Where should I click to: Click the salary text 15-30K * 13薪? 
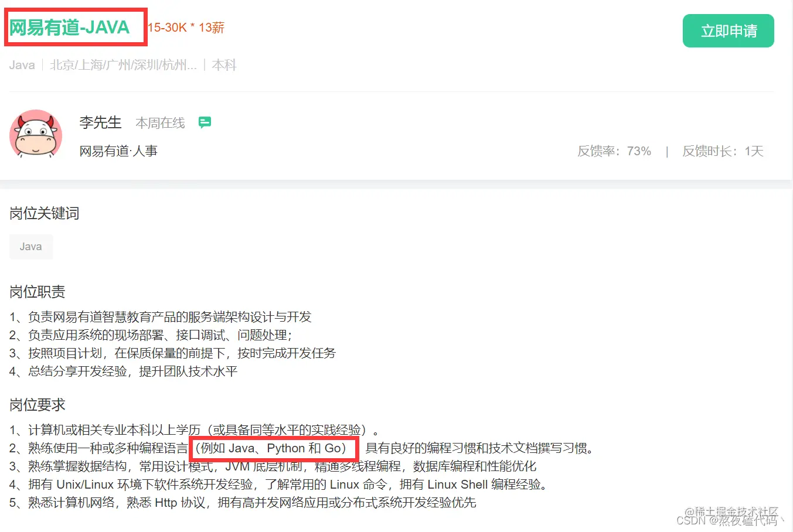(186, 28)
